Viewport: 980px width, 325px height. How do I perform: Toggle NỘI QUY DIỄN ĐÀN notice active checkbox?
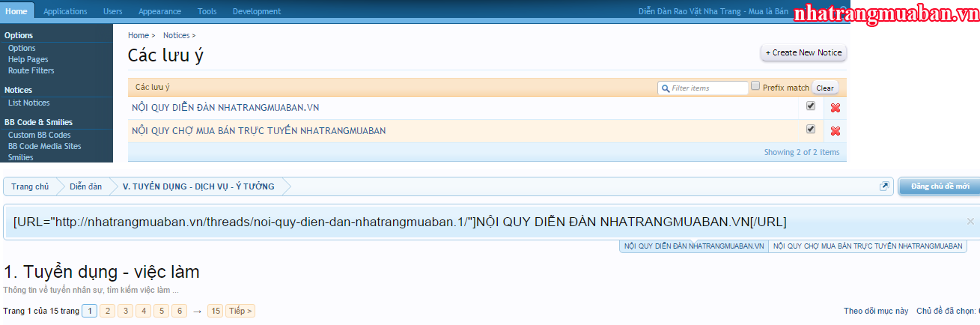(810, 106)
